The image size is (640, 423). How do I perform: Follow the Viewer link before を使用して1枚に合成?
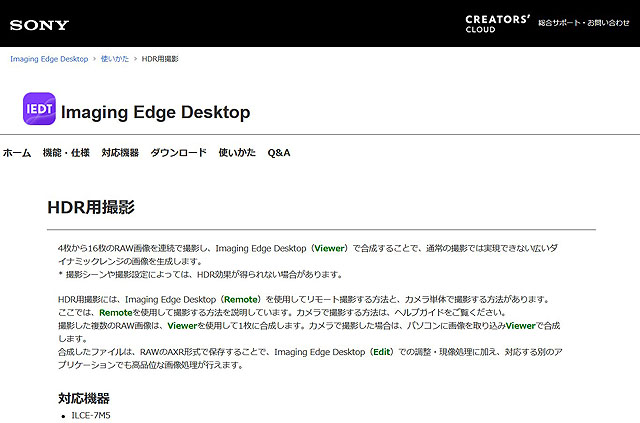[x=182, y=326]
